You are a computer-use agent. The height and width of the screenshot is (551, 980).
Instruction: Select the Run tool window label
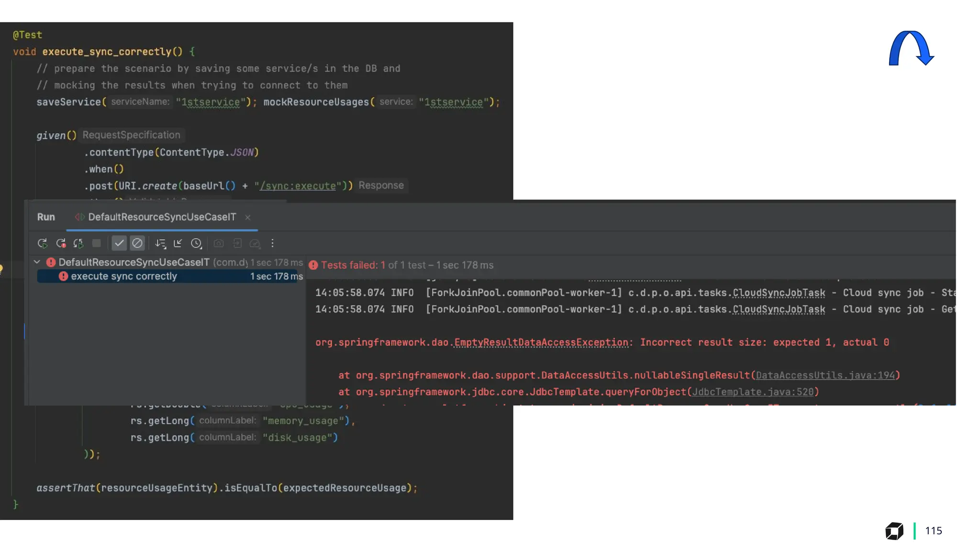(x=46, y=217)
